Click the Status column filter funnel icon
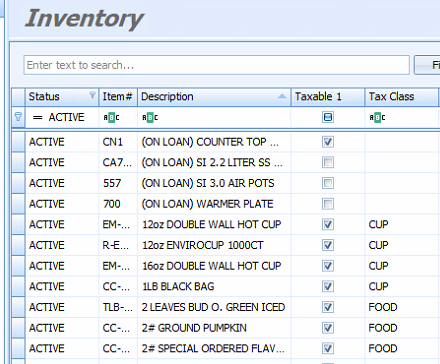Screen dimensions: 440x364 click(x=92, y=95)
